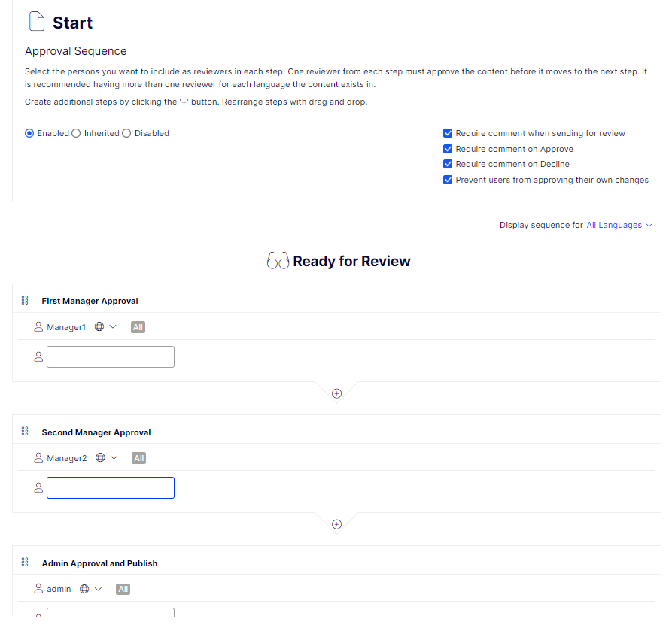Select the Inherited radio button

76,133
